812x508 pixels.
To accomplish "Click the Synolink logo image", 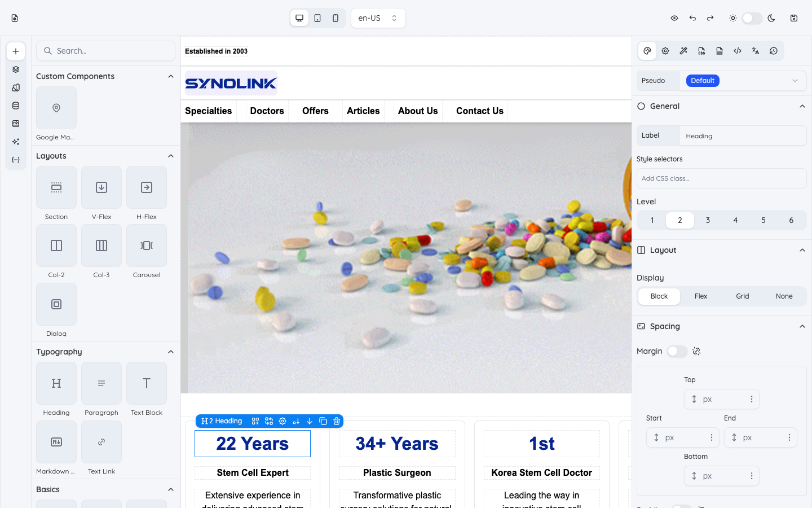I will click(231, 84).
